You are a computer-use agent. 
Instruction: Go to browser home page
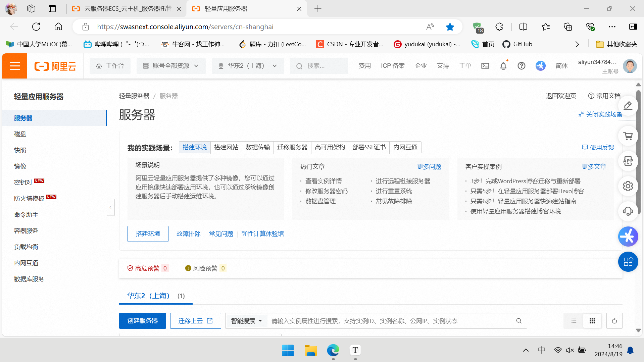point(58,27)
